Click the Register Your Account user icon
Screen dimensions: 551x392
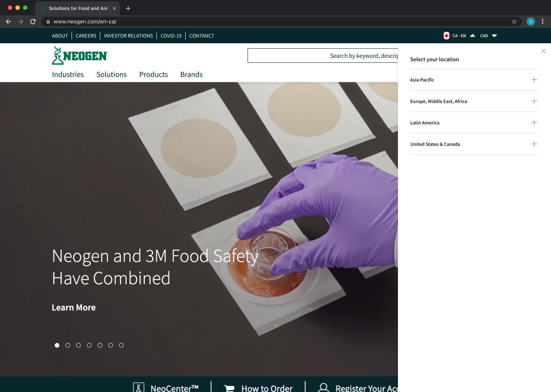tap(324, 387)
